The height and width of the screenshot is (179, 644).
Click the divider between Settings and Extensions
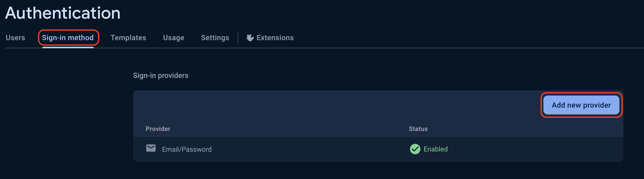(x=238, y=38)
